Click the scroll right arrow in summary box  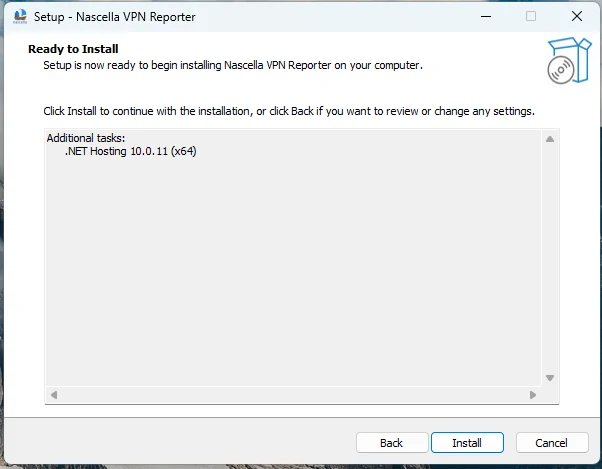click(x=533, y=395)
